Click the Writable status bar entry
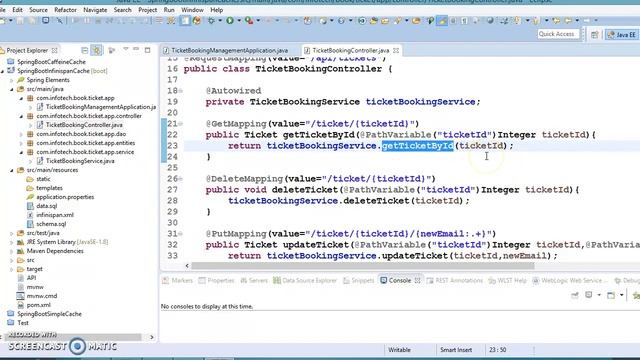Screen dimensions: 640x360 (x=399, y=350)
